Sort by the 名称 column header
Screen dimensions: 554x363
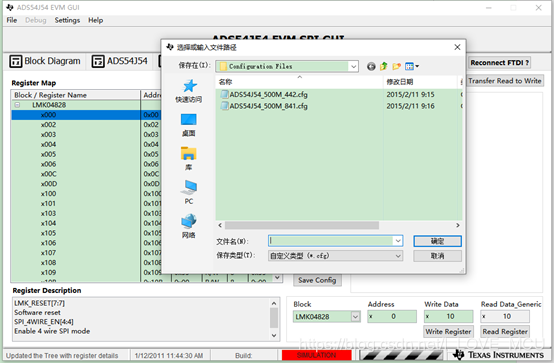[299, 82]
